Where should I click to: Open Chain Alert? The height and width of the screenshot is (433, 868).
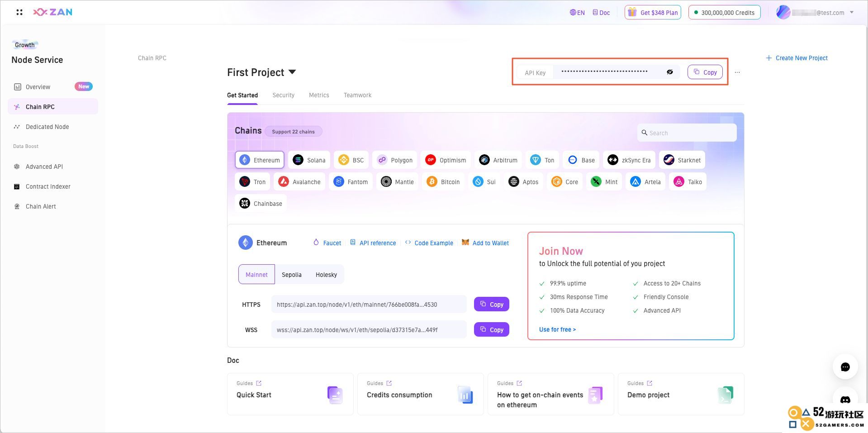[53, 206]
